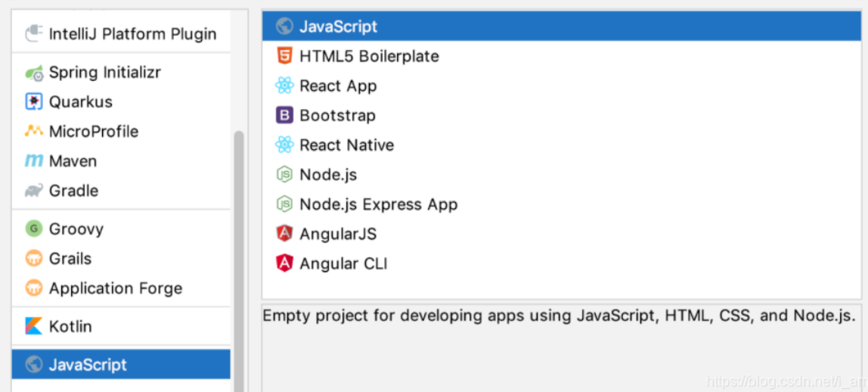Click the Maven 'm' icon
Screen dimensions: 868x392
(34, 161)
